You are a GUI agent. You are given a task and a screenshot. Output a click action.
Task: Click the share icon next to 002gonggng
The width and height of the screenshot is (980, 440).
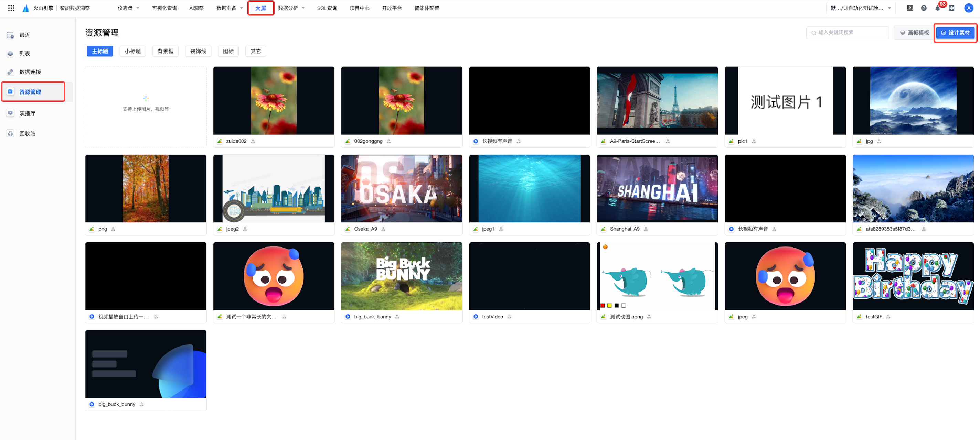pyautogui.click(x=389, y=141)
